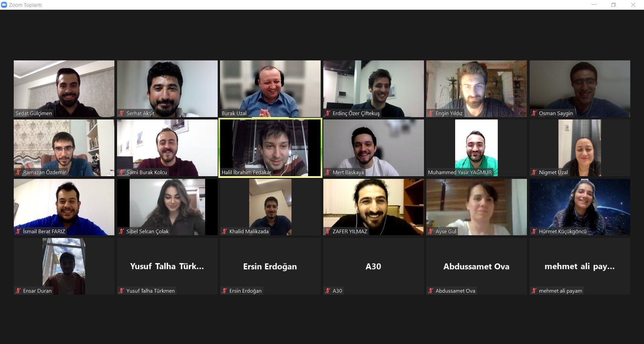The height and width of the screenshot is (344, 644).
Task: Select Halil İbrahim Fedakar's highlighted video tile
Action: (270, 148)
